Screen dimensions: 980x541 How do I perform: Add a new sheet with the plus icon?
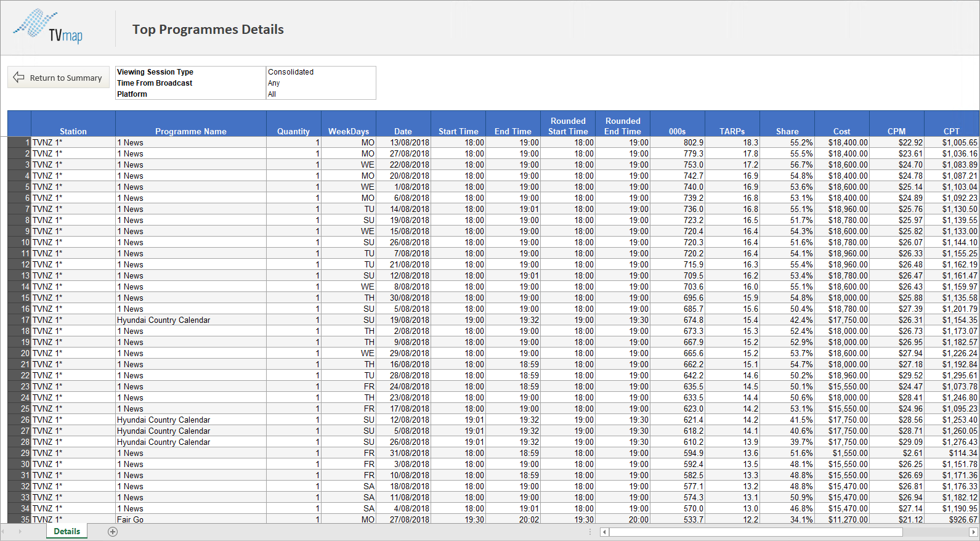[113, 531]
